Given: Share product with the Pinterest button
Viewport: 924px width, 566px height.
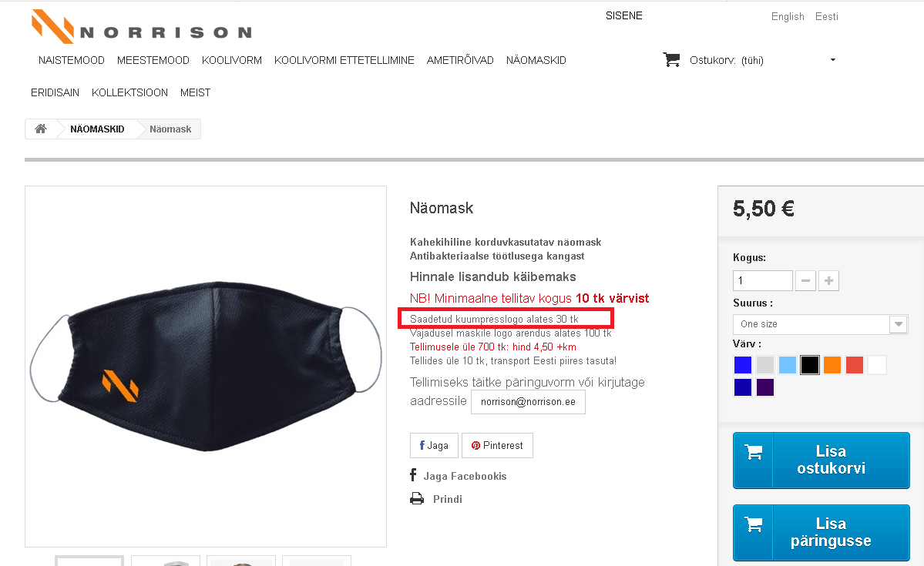Looking at the screenshot, I should (x=497, y=445).
